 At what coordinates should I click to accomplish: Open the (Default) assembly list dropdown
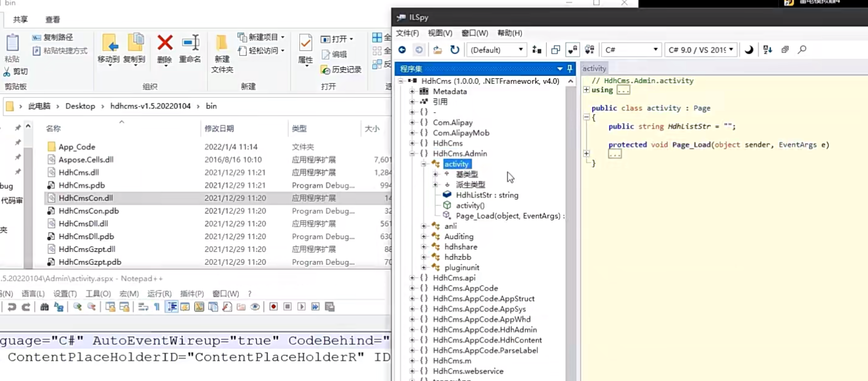497,50
